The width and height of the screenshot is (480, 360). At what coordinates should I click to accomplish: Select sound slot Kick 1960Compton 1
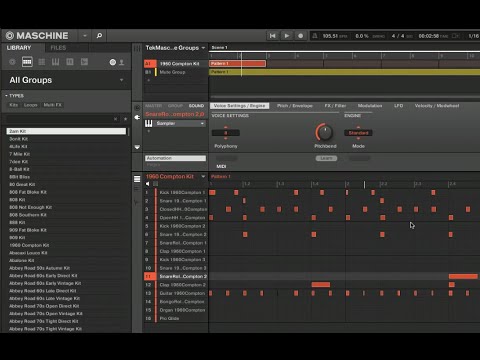tap(176, 193)
